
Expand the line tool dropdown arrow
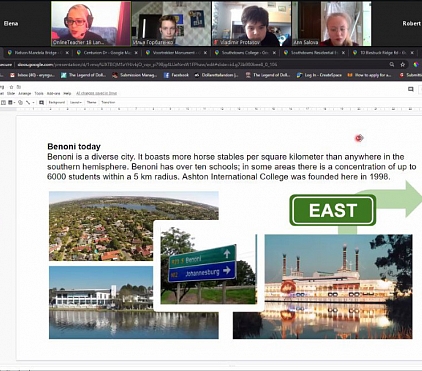point(33,103)
